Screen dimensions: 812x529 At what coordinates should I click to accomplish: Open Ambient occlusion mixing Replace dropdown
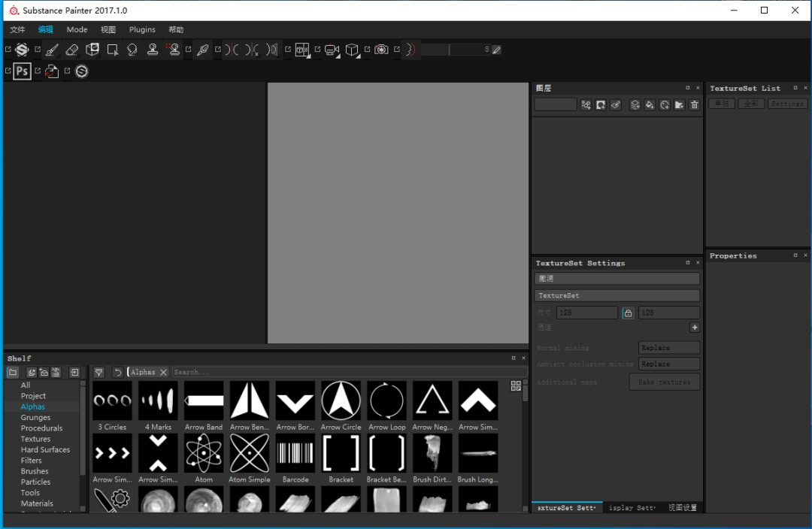coord(669,364)
